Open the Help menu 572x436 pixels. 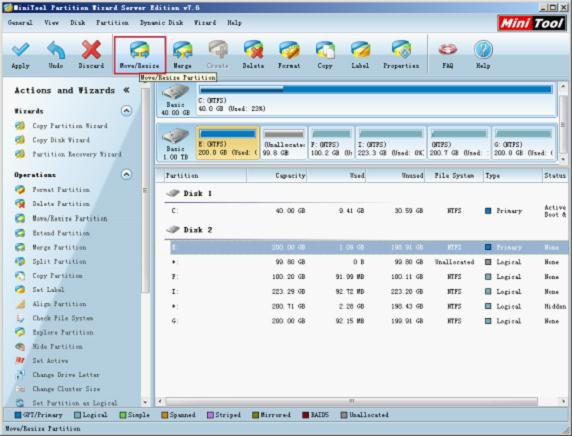pyautogui.click(x=235, y=23)
